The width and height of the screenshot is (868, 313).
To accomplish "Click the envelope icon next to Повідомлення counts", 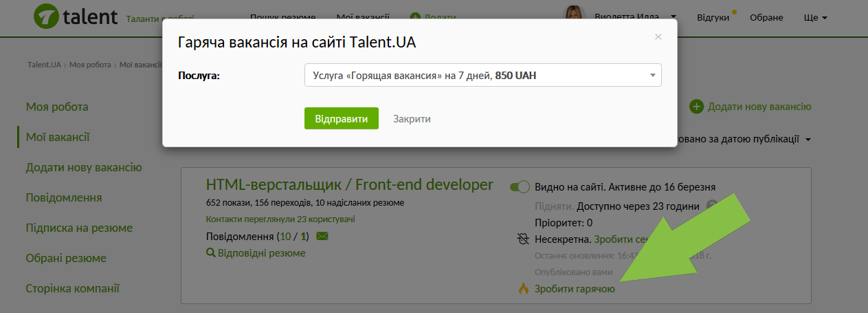I will click(322, 237).
